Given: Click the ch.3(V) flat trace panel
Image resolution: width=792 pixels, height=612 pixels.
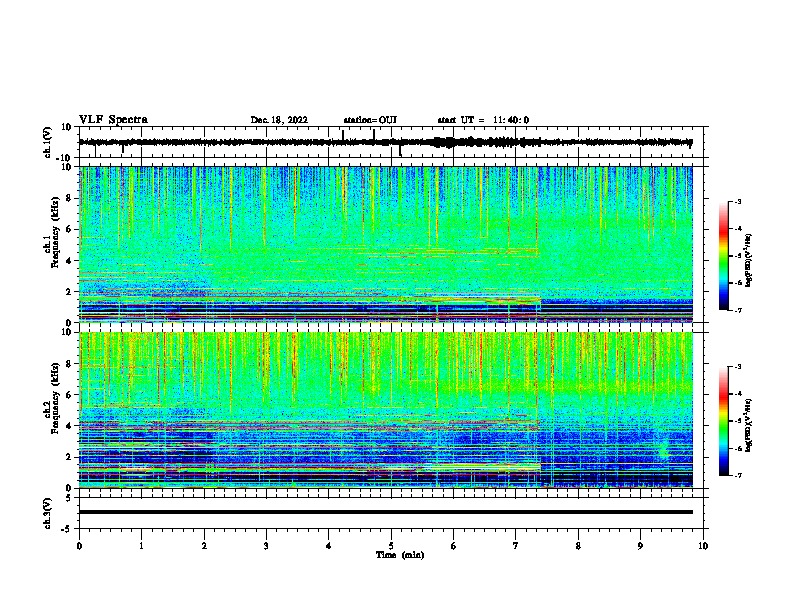Looking at the screenshot, I should click(393, 513).
